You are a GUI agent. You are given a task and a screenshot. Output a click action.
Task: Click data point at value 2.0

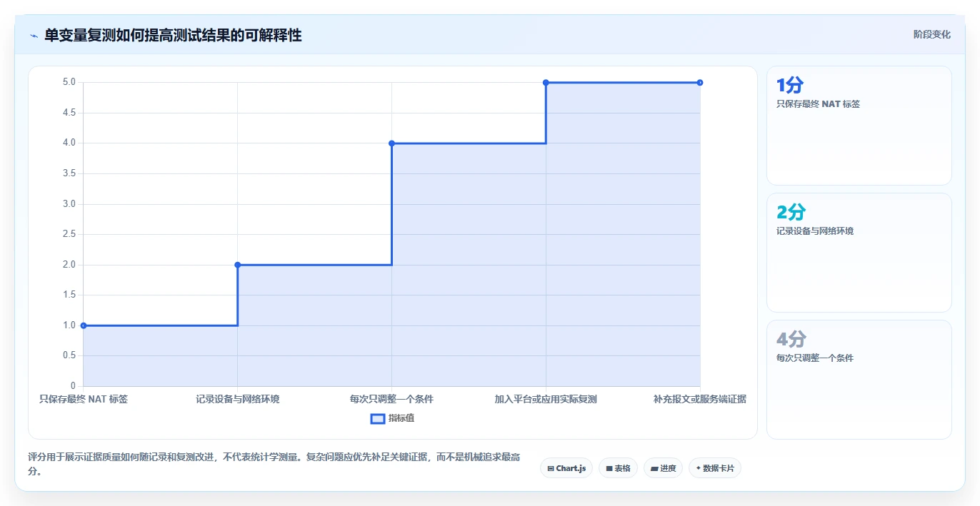pos(238,265)
